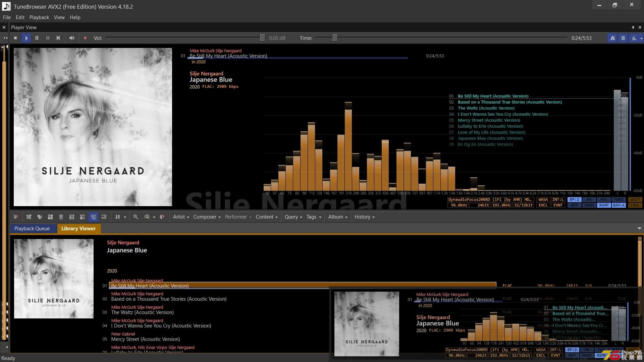Screen dimensions: 644x362
Task: Toggle the RSMP resample indicator
Action: [x=604, y=205]
